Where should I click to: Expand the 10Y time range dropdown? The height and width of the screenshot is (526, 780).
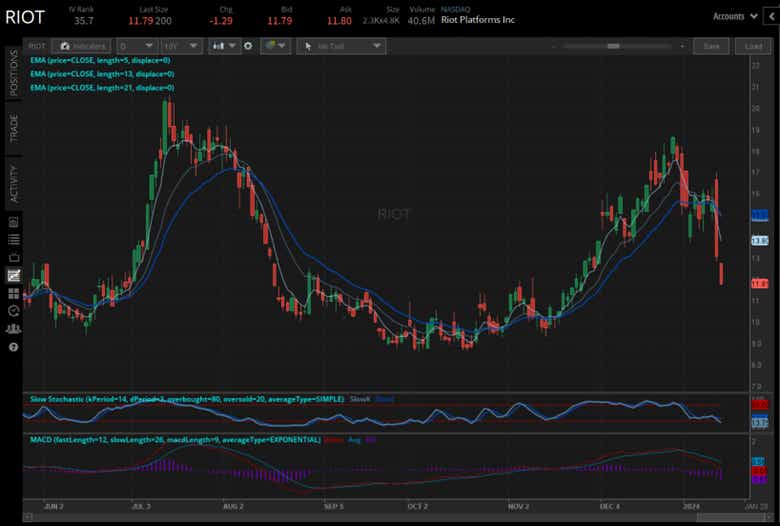(x=180, y=46)
